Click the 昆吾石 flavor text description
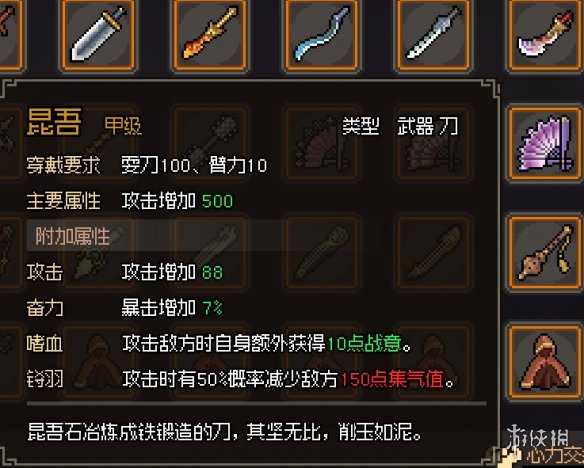The image size is (584, 468). pos(225,432)
